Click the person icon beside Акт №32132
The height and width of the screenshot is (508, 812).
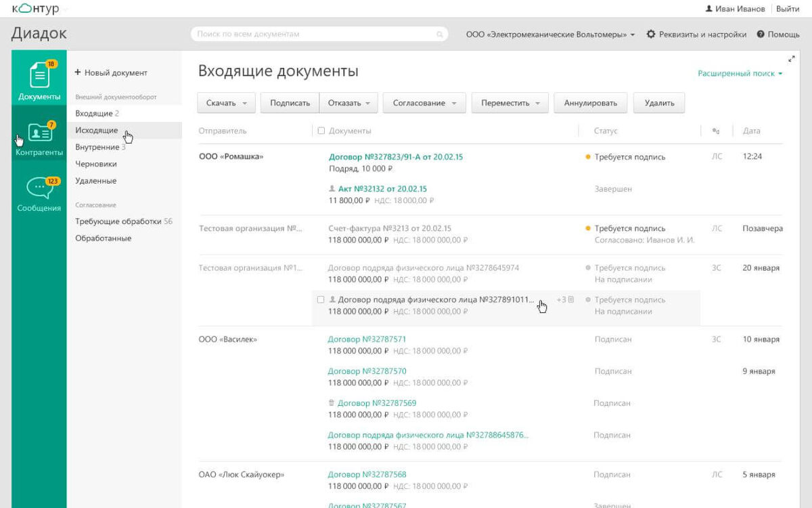tap(332, 189)
